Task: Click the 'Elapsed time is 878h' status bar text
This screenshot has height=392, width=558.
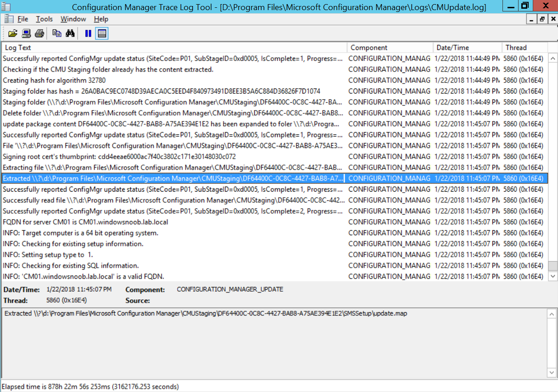Action: click(x=90, y=386)
